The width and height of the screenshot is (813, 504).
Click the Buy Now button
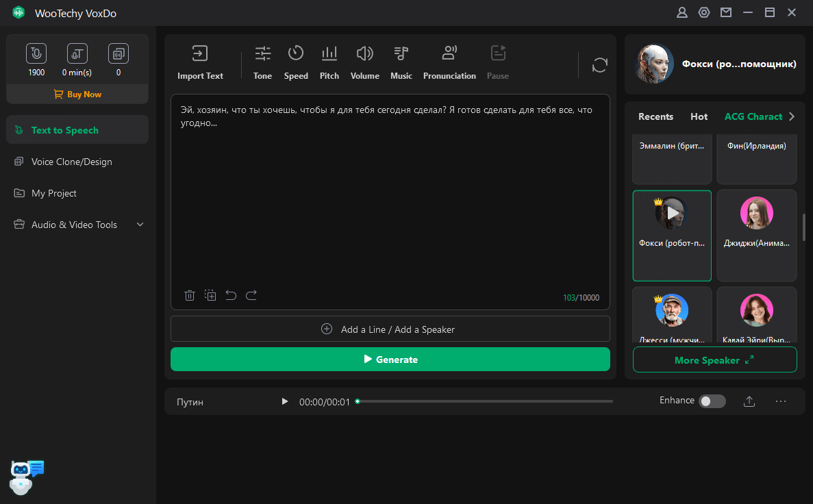[x=77, y=94]
